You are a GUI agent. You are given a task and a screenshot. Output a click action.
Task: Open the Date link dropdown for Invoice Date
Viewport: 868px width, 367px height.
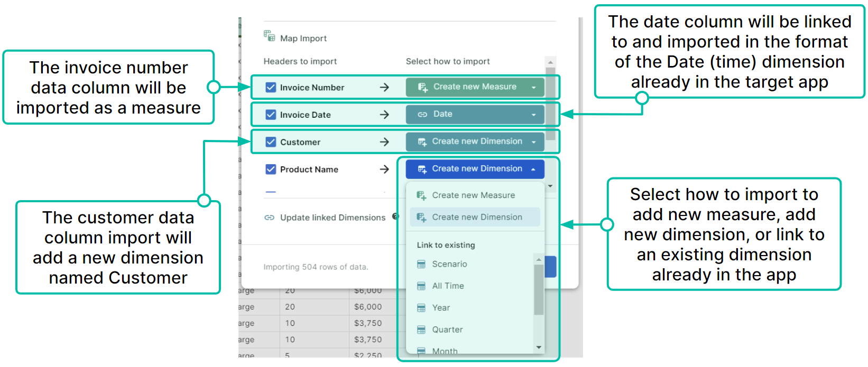[475, 114]
